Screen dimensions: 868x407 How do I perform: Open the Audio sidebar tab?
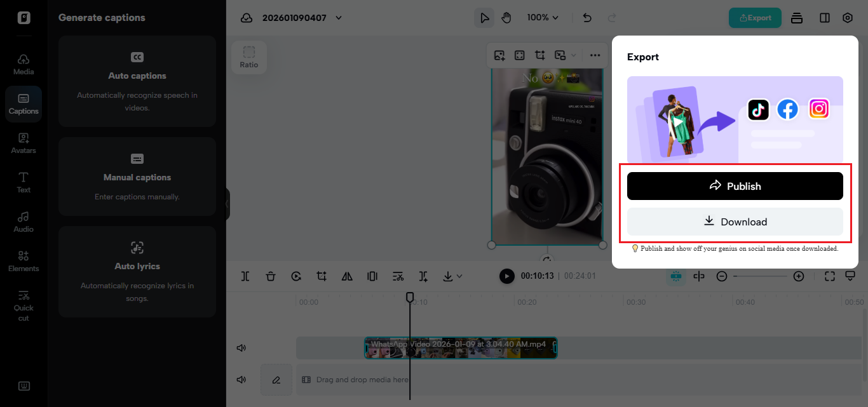click(24, 222)
